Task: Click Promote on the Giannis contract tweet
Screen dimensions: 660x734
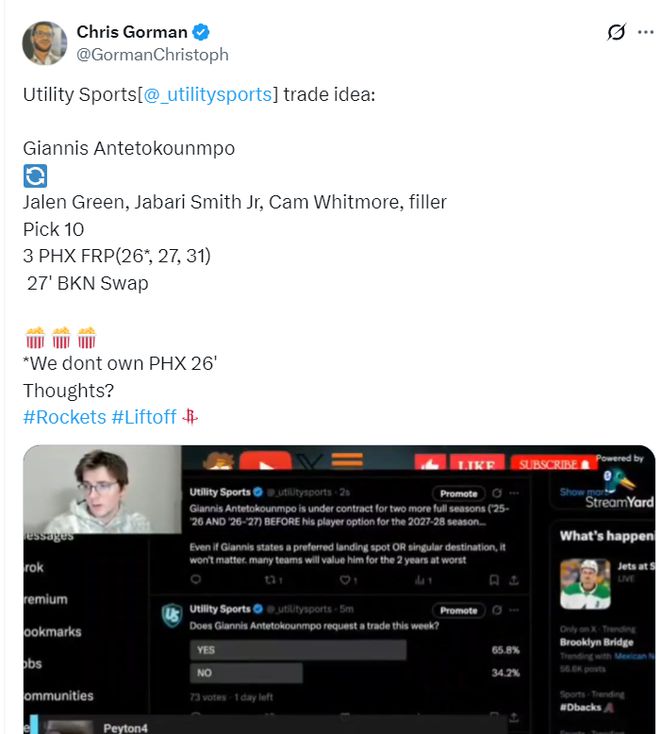Action: (458, 493)
